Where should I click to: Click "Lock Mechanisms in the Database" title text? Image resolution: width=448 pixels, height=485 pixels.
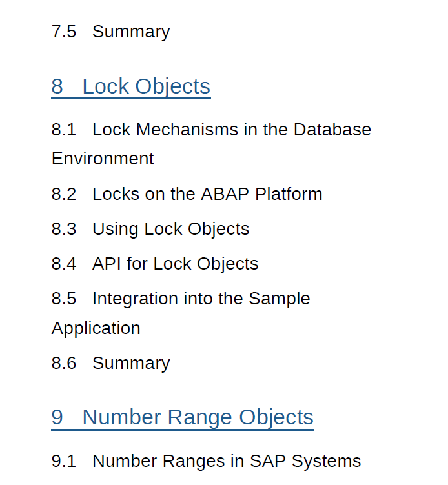[x=232, y=130]
